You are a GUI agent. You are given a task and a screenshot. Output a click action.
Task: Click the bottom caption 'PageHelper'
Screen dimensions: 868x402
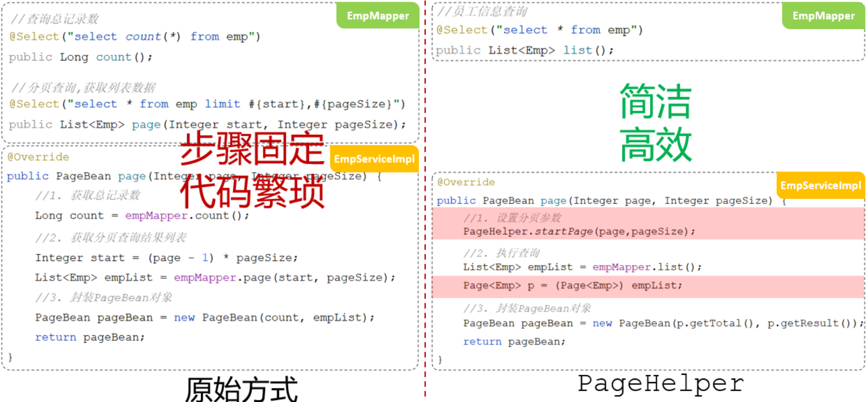pos(661,384)
